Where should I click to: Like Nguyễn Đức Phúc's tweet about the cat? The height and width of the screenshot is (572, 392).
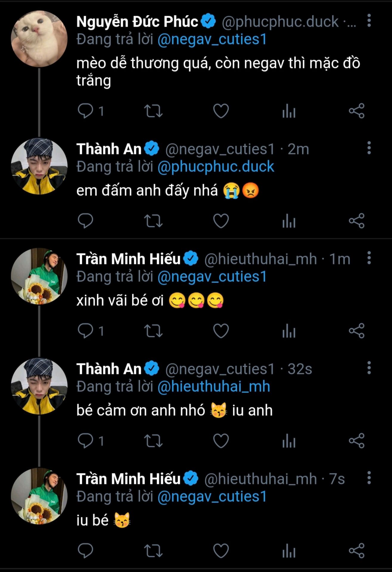point(221,111)
